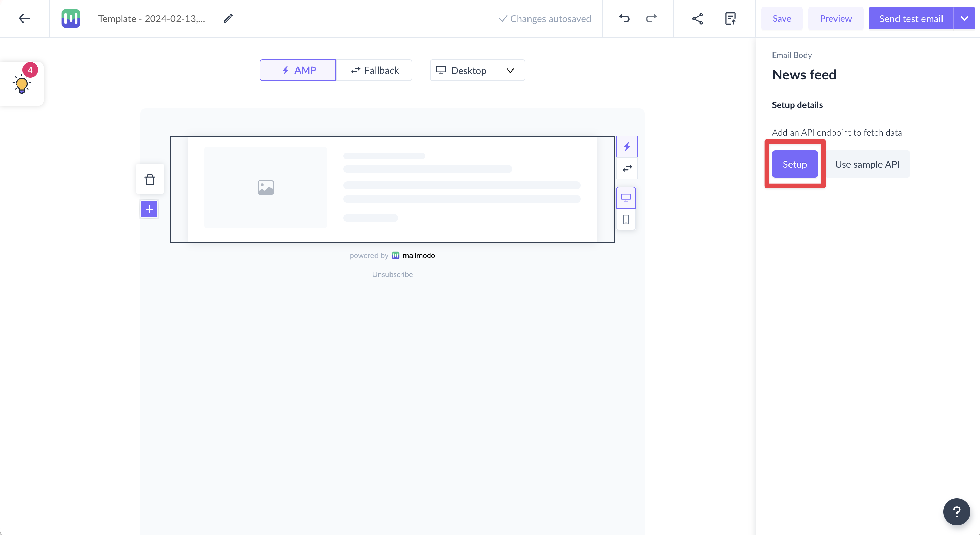Viewport: 980px width, 535px height.
Task: Click the redo arrow icon
Action: click(x=652, y=18)
